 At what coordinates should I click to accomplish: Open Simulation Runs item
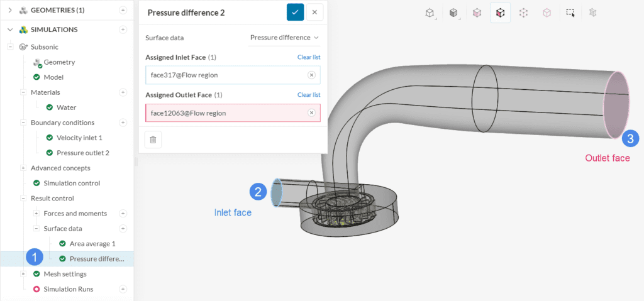68,289
